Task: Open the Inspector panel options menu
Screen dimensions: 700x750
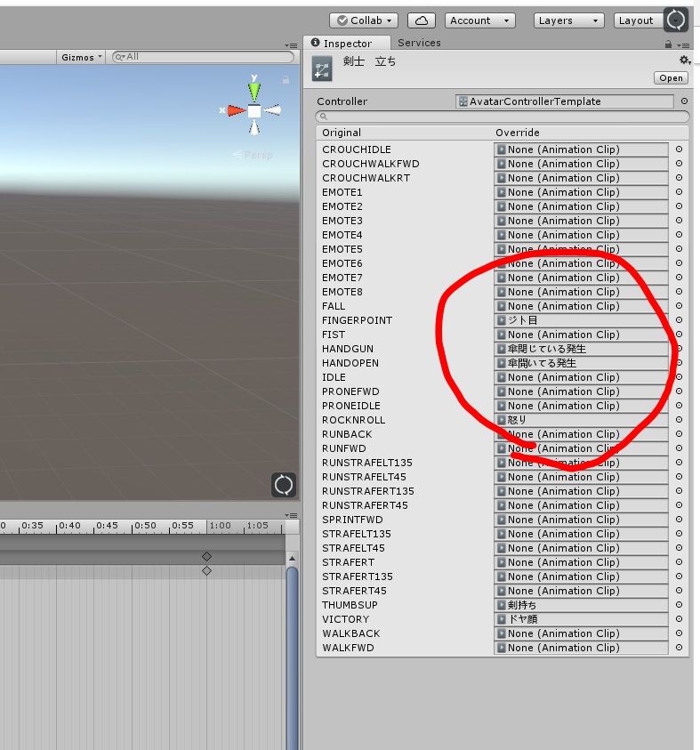Action: point(683,45)
